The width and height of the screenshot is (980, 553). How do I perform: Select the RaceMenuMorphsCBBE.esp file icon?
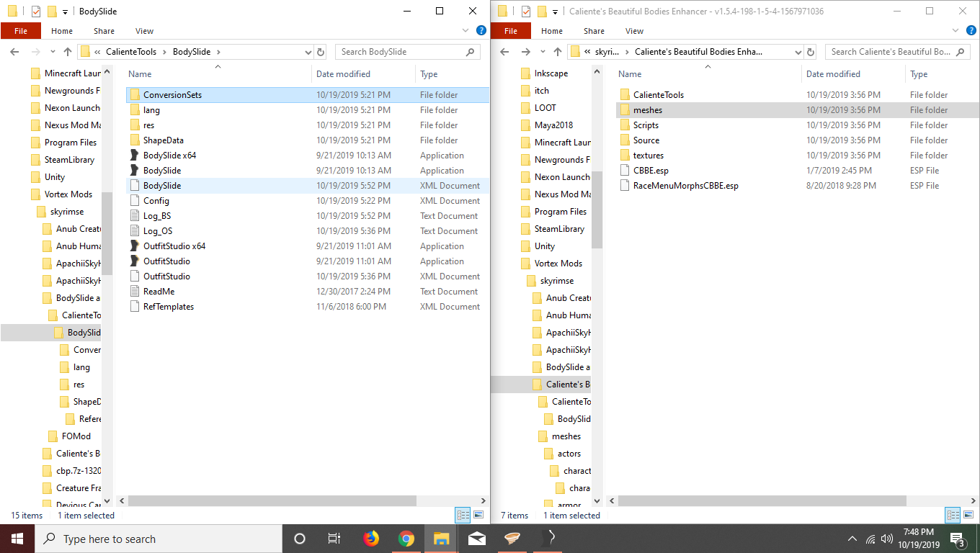[x=624, y=186]
